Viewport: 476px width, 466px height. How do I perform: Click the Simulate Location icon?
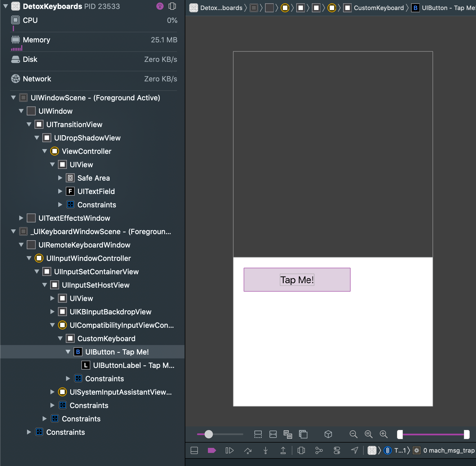click(x=354, y=450)
